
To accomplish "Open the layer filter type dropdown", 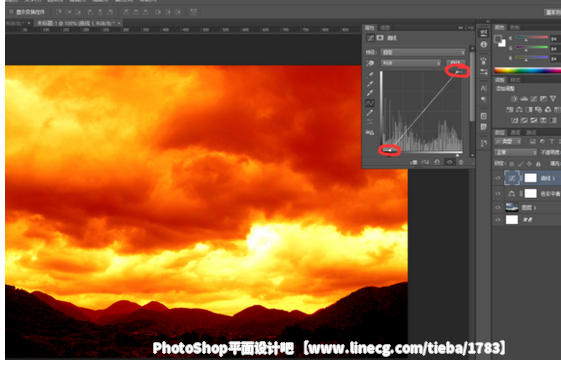I will click(508, 142).
